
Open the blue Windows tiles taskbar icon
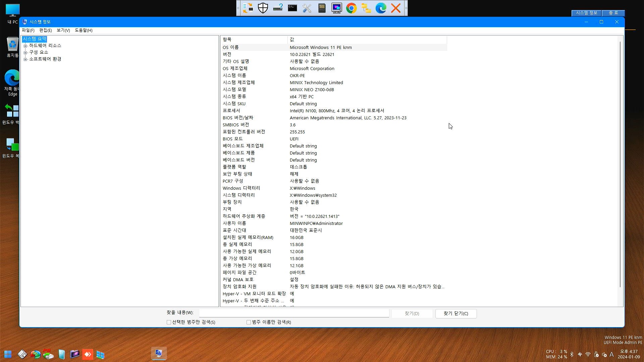click(x=100, y=354)
